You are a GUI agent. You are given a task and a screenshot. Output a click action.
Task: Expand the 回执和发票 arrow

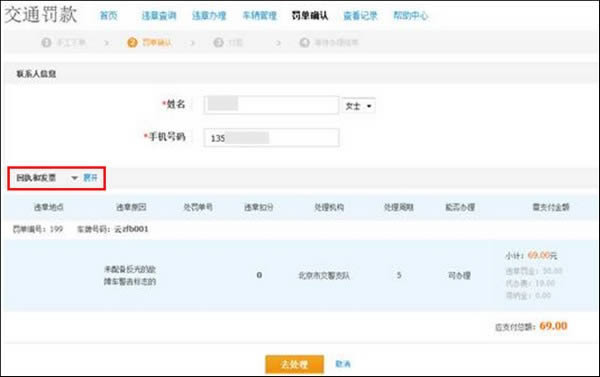click(75, 178)
